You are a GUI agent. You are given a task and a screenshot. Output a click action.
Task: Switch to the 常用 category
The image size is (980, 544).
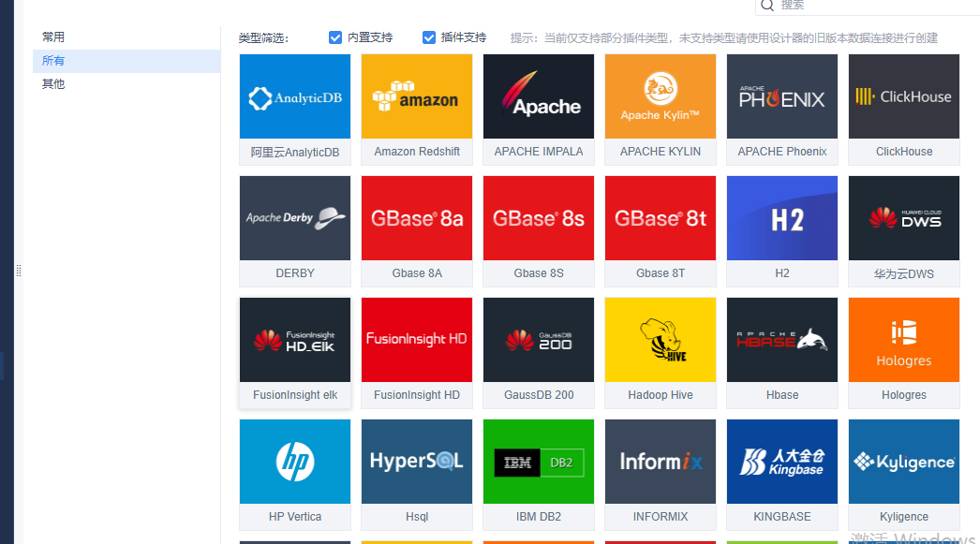click(x=53, y=37)
